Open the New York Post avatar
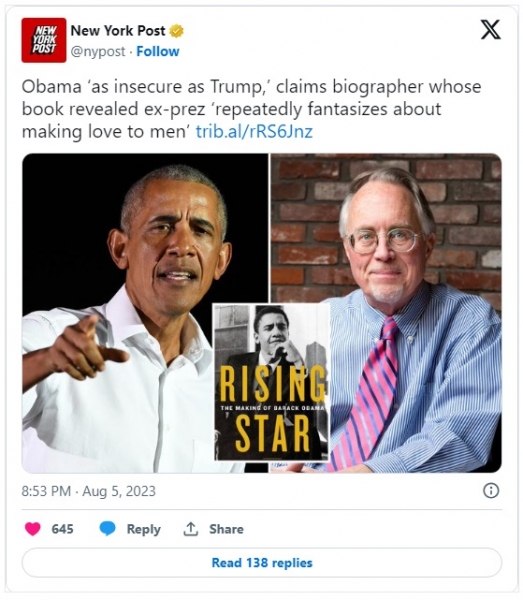The image size is (523, 600). (x=44, y=40)
